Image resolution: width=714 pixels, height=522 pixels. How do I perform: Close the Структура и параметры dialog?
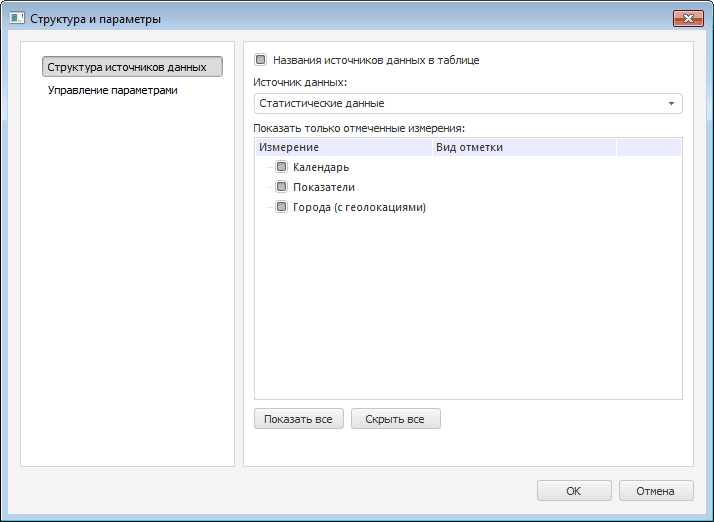click(x=688, y=18)
